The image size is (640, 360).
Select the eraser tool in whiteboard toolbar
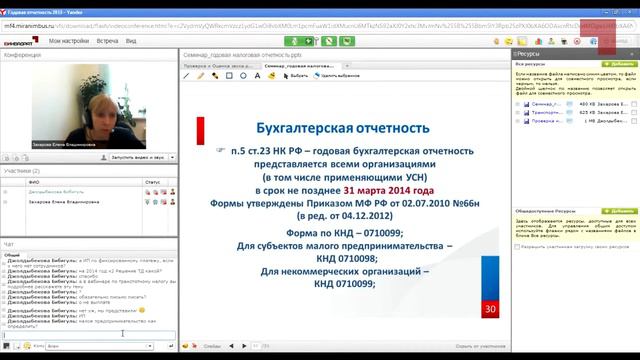click(271, 76)
